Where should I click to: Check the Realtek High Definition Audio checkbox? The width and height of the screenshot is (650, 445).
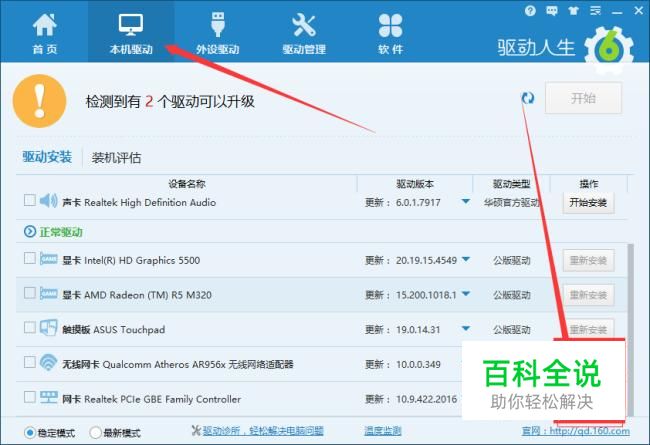pos(29,200)
